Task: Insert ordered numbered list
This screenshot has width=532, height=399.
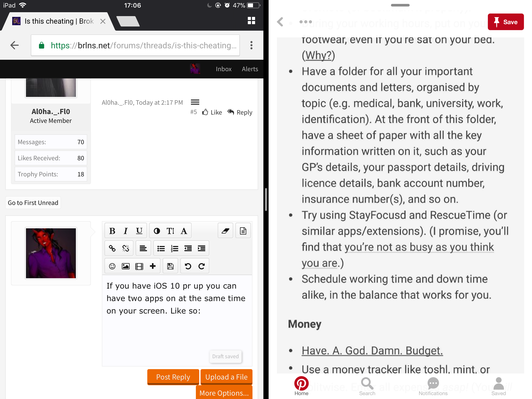Action: (x=175, y=248)
